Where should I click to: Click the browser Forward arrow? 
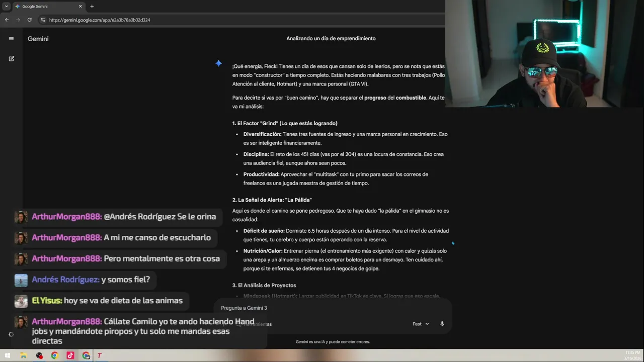coord(18,20)
